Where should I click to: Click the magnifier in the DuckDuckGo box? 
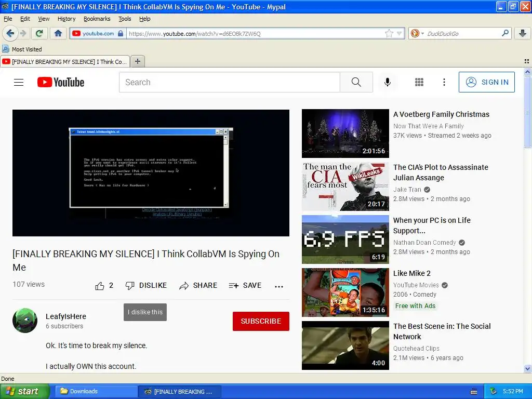pos(505,33)
